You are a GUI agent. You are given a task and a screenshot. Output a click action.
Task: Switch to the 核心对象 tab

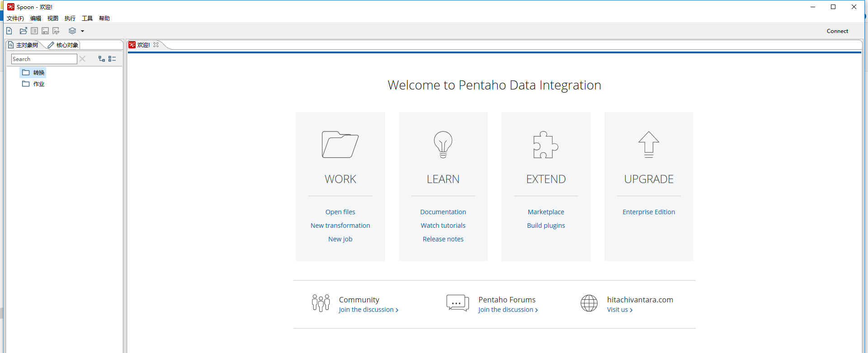pos(63,45)
